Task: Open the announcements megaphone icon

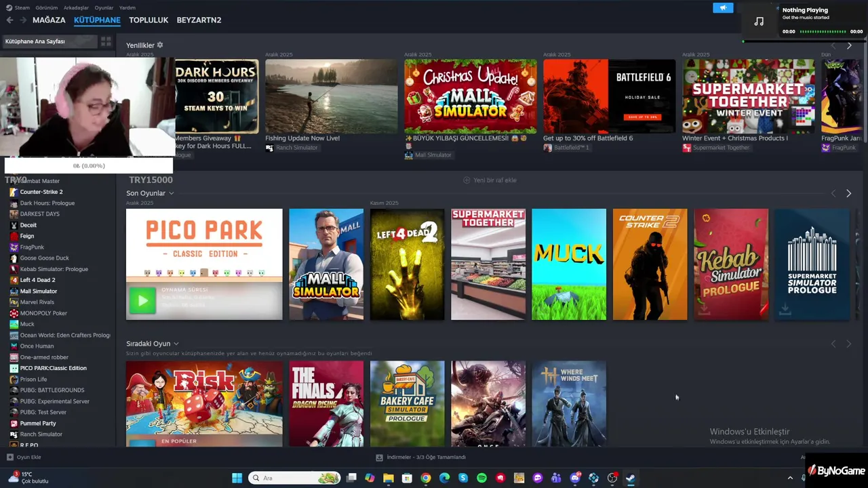Action: (723, 7)
